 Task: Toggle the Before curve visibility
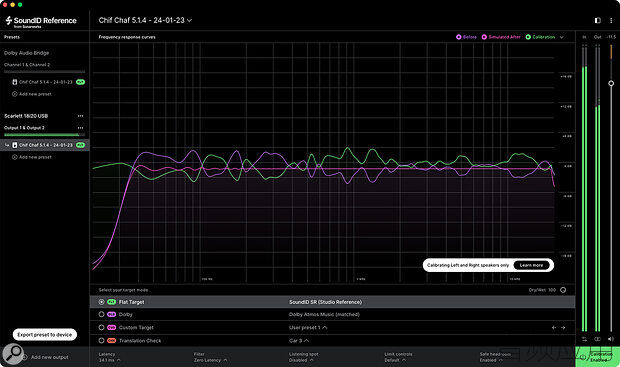click(467, 37)
